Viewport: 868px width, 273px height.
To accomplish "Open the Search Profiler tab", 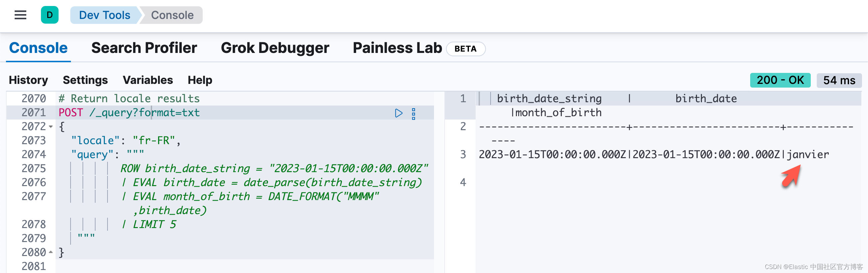I will point(144,48).
